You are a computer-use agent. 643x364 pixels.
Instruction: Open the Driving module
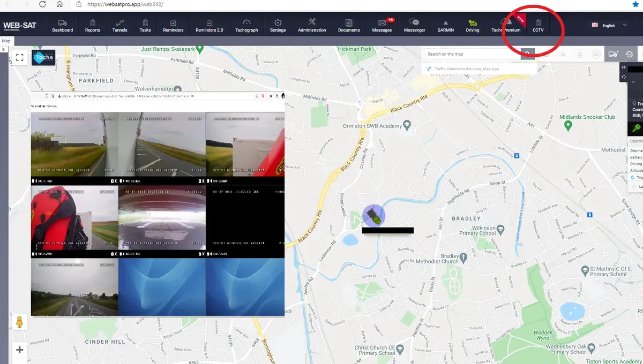click(x=473, y=25)
